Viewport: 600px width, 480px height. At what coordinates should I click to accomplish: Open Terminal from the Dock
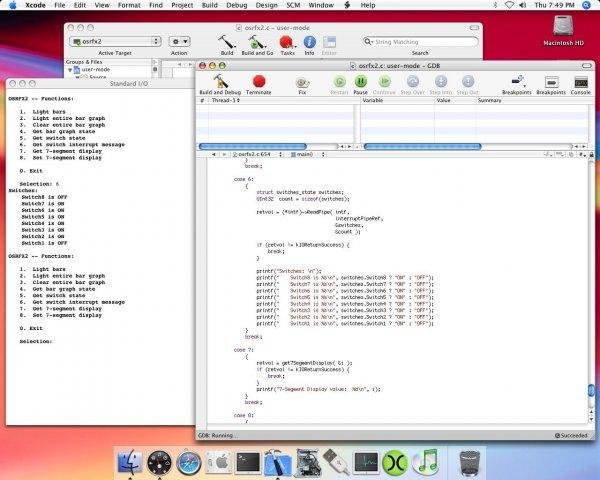[248, 462]
